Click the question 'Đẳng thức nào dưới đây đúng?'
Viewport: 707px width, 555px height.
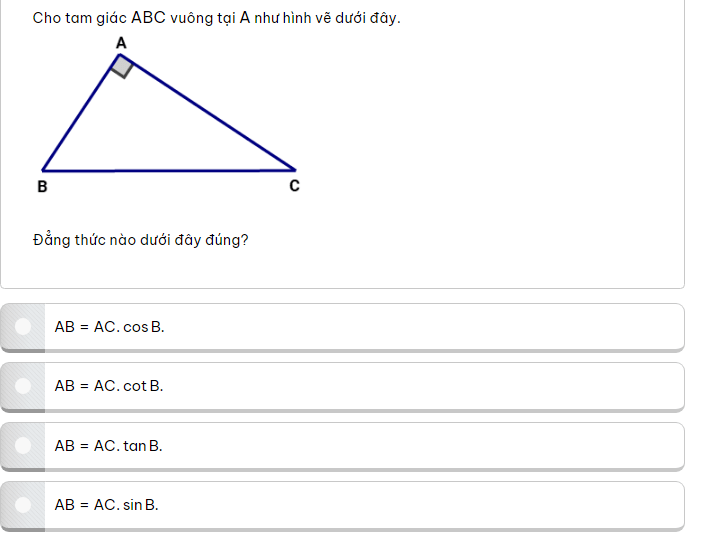tap(140, 240)
